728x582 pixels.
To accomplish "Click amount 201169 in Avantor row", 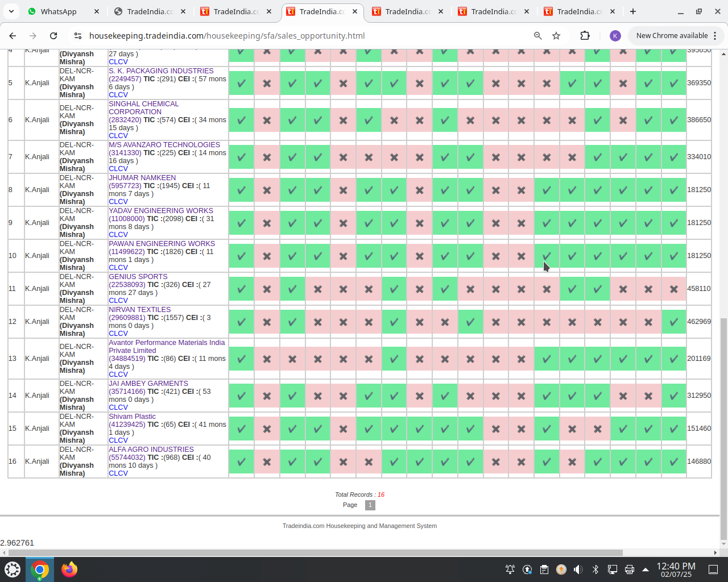I will pos(699,359).
